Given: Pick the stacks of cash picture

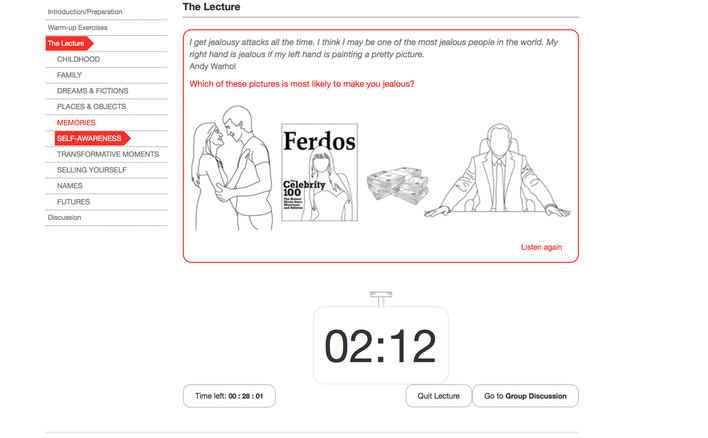Looking at the screenshot, I should click(x=398, y=186).
